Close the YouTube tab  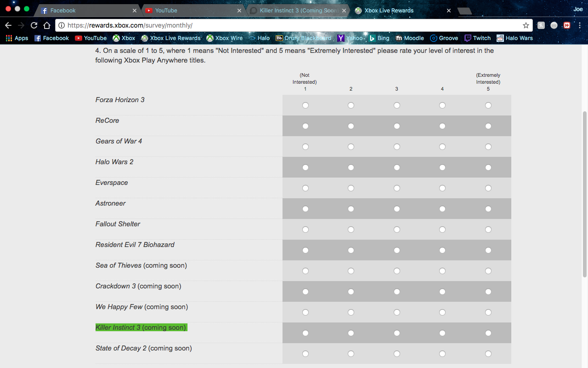pyautogui.click(x=239, y=10)
